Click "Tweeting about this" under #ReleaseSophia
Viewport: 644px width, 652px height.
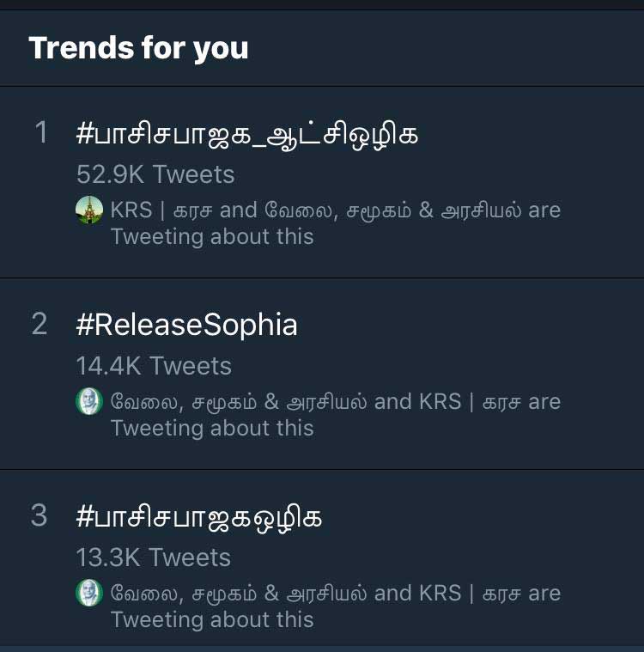[x=212, y=429]
